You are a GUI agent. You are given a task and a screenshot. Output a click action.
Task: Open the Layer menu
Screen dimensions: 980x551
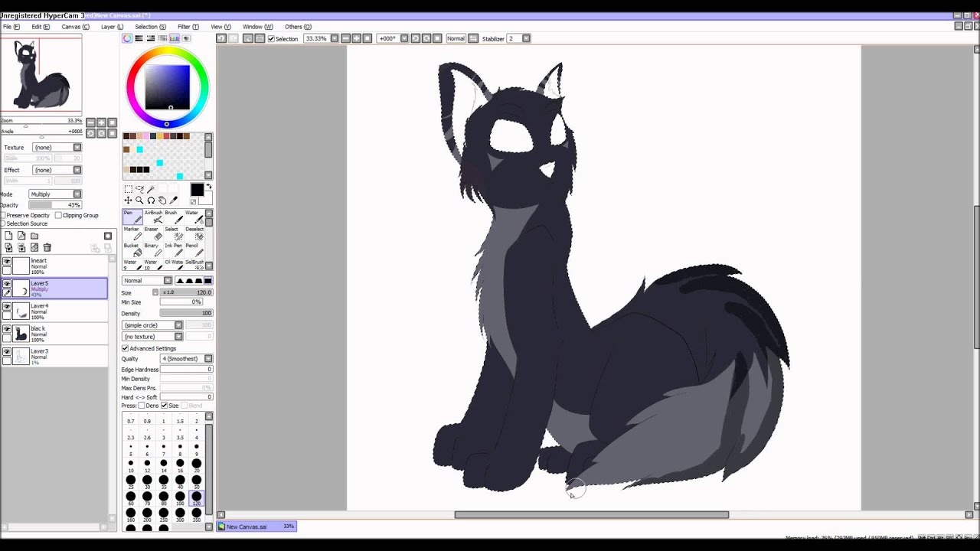pos(112,27)
